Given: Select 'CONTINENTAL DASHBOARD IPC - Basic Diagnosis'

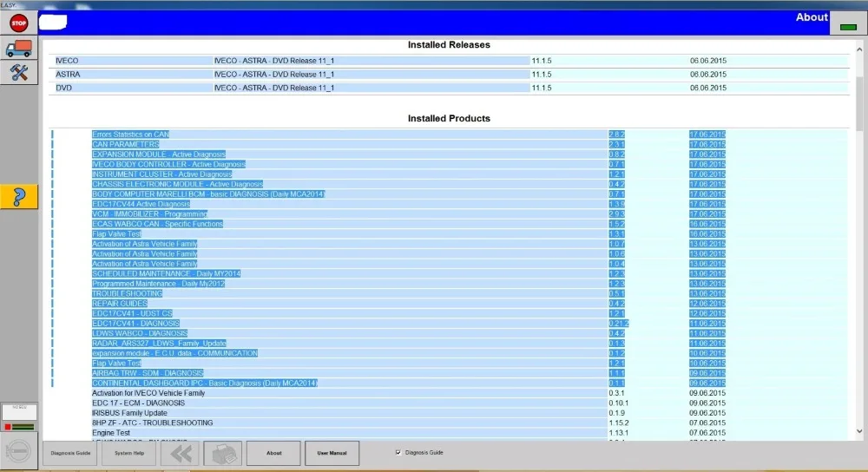Looking at the screenshot, I should (204, 383).
